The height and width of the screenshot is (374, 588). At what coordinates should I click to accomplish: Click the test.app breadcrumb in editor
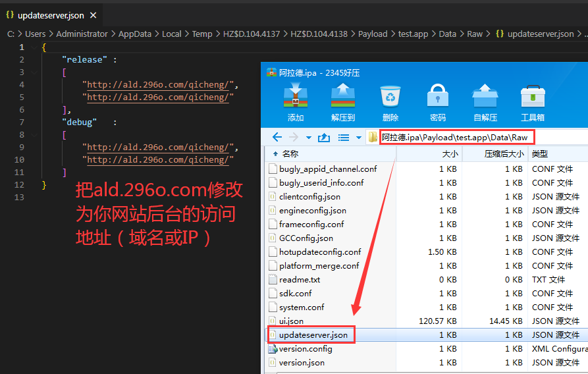(x=415, y=34)
